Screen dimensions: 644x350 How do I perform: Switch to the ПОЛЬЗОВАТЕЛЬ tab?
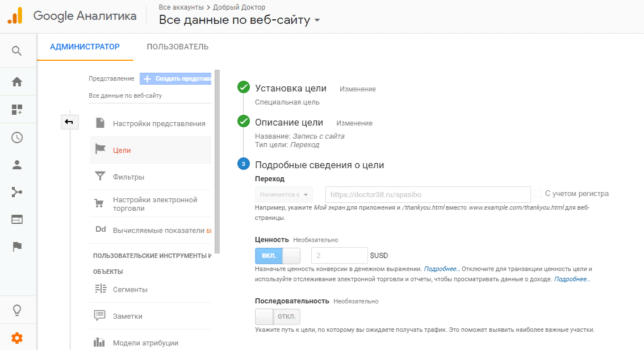pos(177,47)
